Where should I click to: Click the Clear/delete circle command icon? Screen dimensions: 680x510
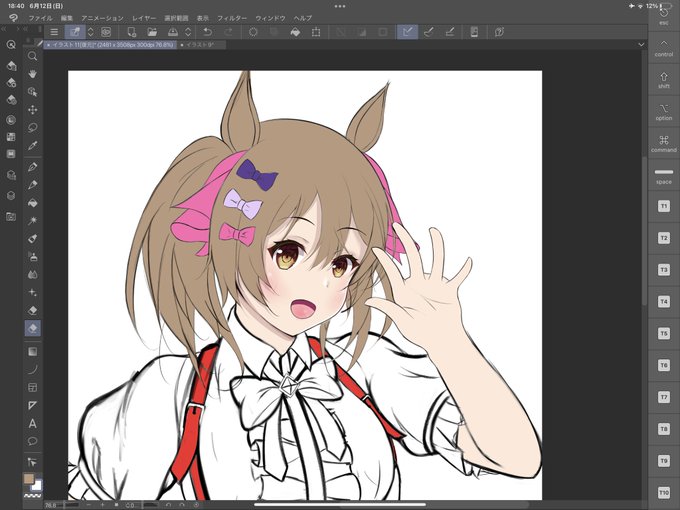(253, 32)
